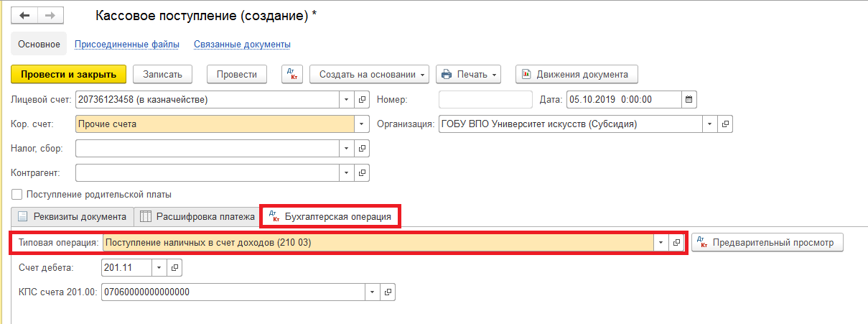The height and width of the screenshot is (324, 868).
Task: Click Провести и закрыть button
Action: tap(68, 74)
